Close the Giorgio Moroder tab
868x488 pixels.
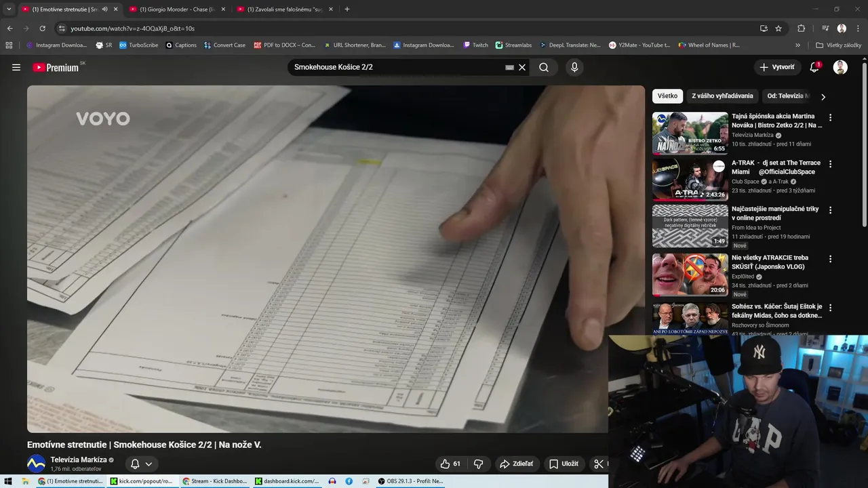click(x=223, y=9)
